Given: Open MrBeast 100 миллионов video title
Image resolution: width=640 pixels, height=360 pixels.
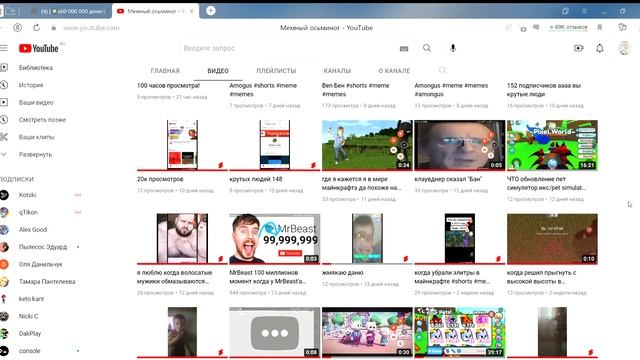Looking at the screenshot, I should pos(268,277).
